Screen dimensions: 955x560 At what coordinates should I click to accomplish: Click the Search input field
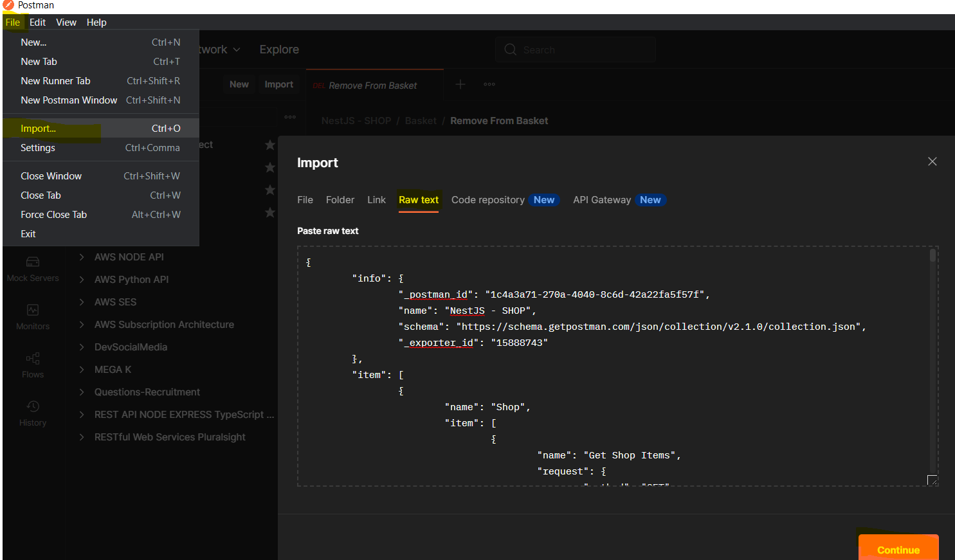point(576,50)
